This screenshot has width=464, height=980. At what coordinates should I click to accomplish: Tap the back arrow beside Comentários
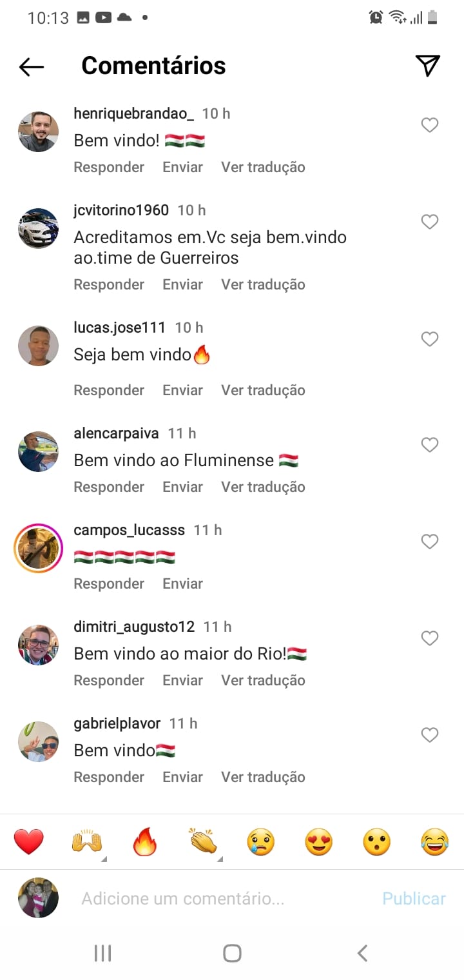(31, 66)
